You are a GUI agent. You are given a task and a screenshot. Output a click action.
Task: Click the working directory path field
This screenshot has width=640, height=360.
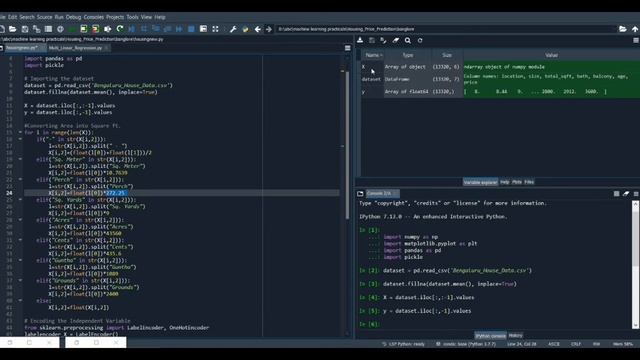[446, 29]
